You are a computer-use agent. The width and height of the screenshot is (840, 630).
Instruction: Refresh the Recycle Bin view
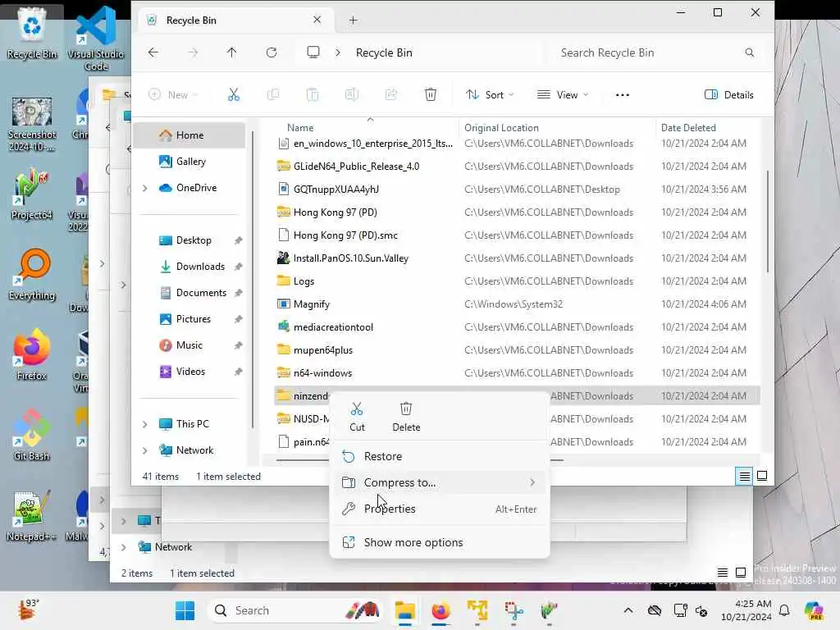[x=272, y=52]
